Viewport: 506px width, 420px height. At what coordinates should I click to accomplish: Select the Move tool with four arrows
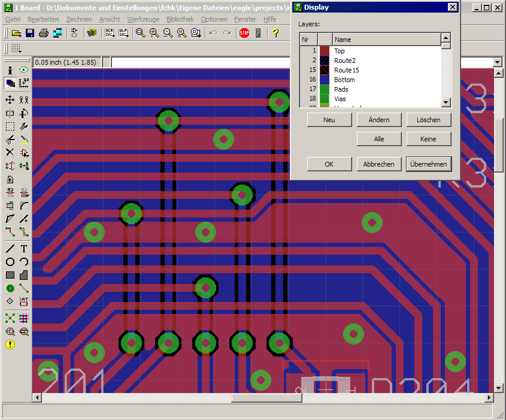point(10,99)
